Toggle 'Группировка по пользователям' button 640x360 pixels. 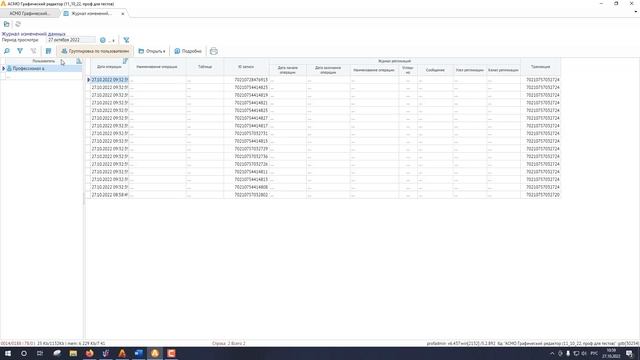[95, 51]
